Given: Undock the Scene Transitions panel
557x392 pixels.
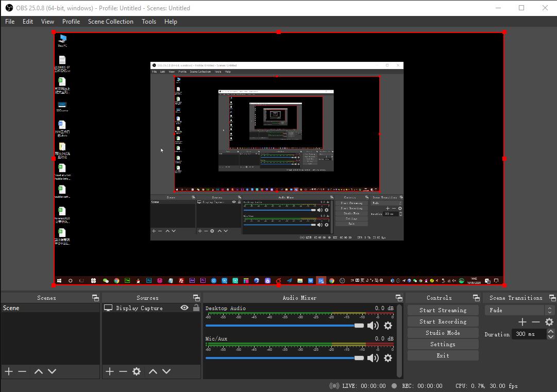Looking at the screenshot, I should click(x=552, y=298).
